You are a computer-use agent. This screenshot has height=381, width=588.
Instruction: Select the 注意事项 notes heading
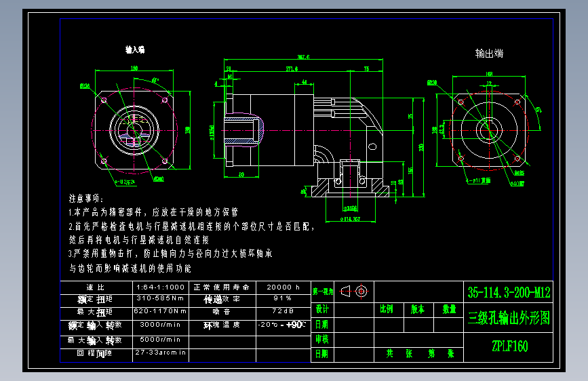[x=86, y=199]
